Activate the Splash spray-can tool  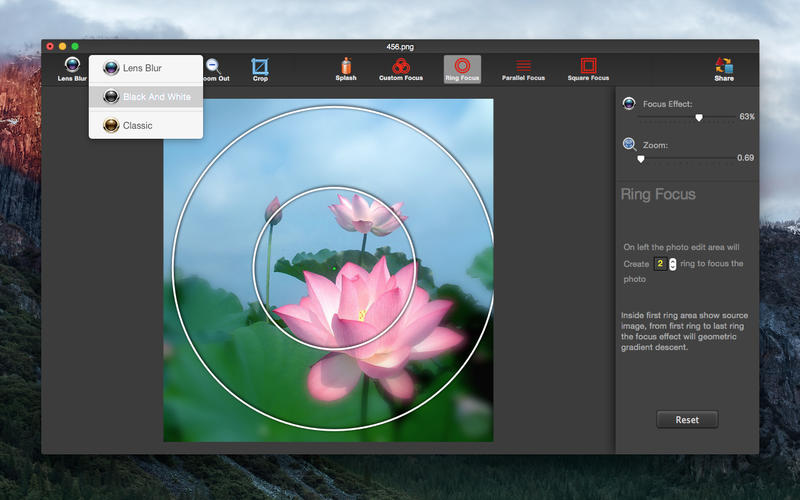pyautogui.click(x=346, y=69)
